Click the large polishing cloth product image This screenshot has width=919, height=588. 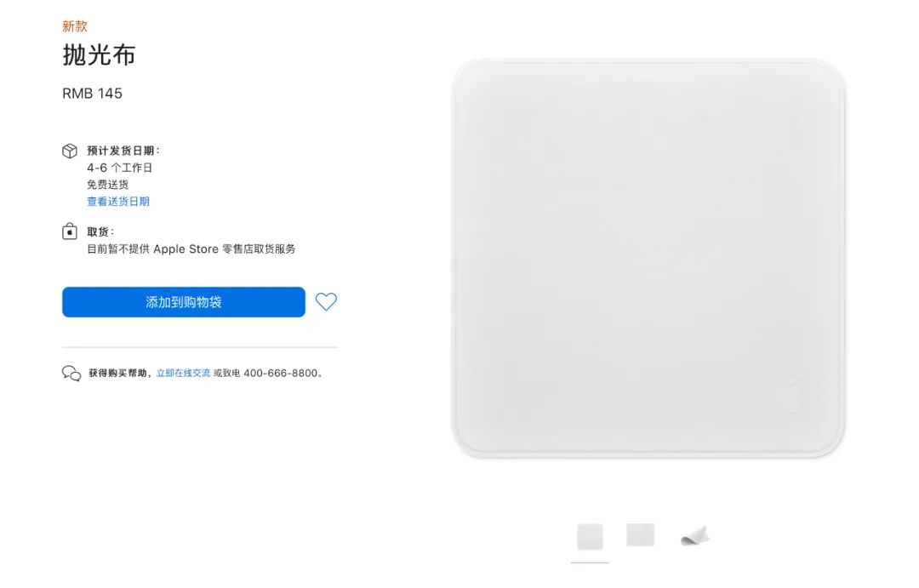(648, 259)
